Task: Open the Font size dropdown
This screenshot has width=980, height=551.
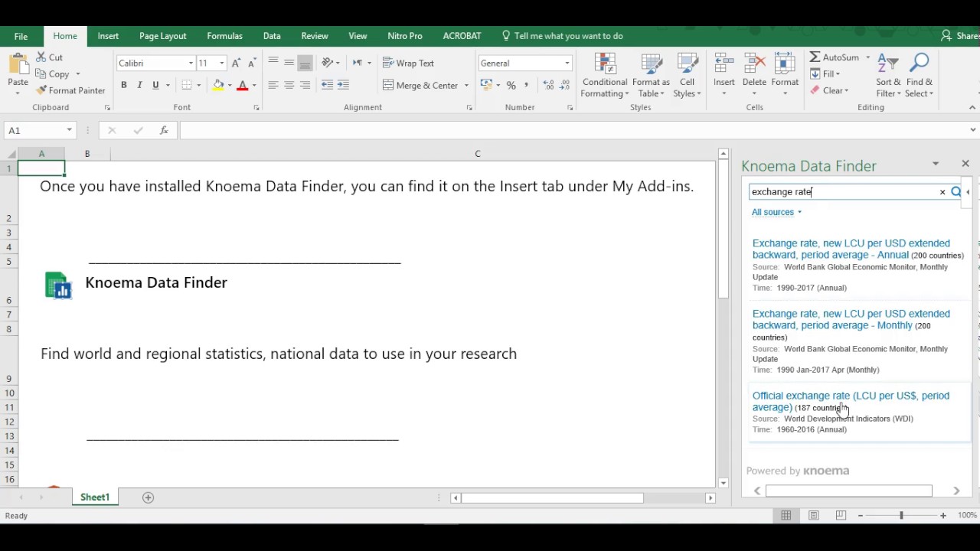Action: point(222,63)
